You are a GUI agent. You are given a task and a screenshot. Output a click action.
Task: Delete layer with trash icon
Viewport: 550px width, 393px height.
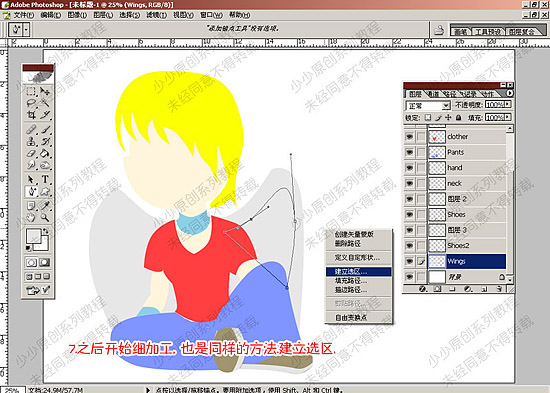point(499,289)
